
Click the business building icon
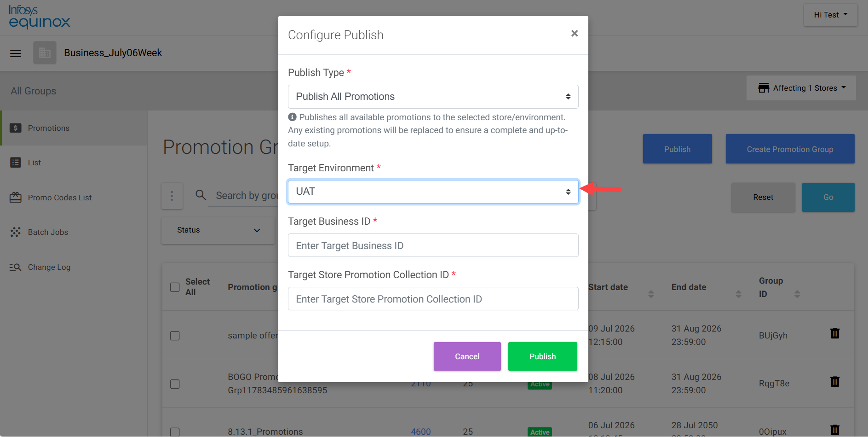(x=45, y=53)
